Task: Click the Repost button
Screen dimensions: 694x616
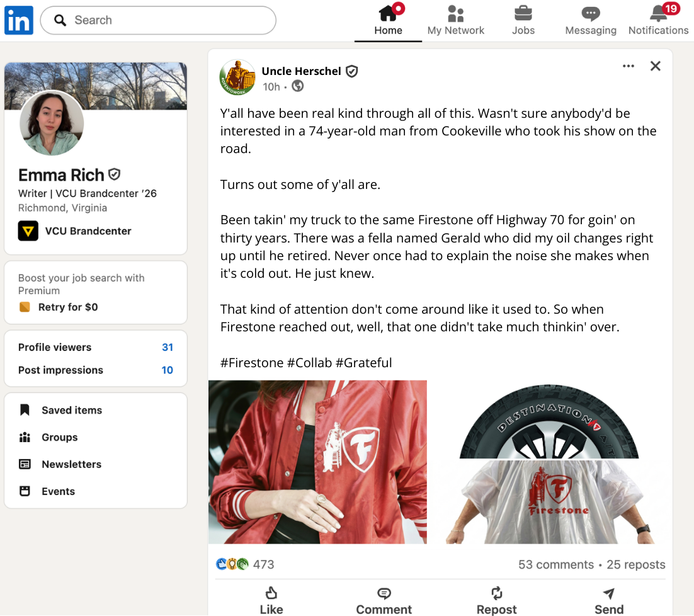Action: (497, 600)
